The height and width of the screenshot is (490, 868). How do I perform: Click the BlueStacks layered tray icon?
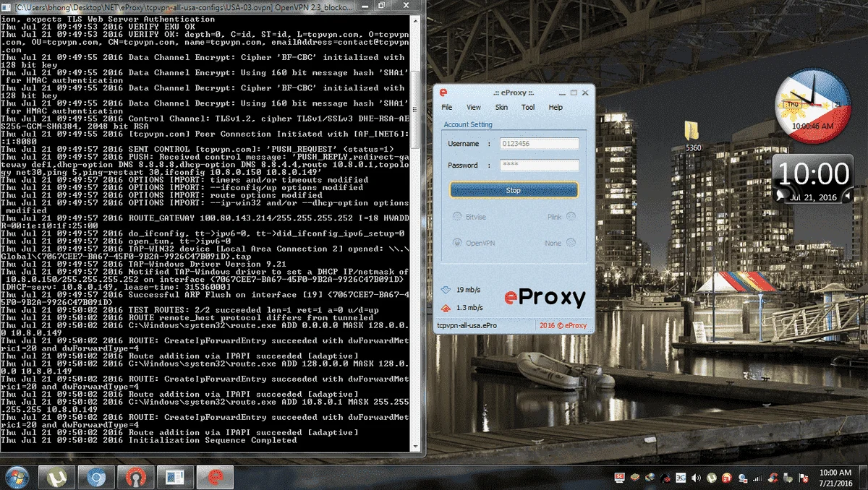(634, 477)
